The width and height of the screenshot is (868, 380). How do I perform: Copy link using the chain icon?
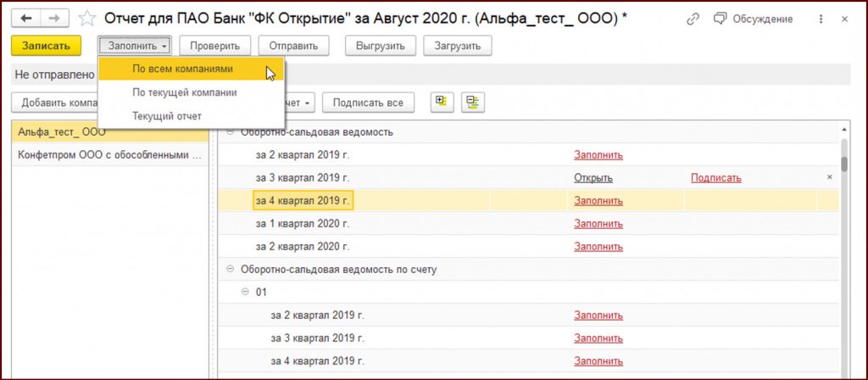[x=693, y=19]
